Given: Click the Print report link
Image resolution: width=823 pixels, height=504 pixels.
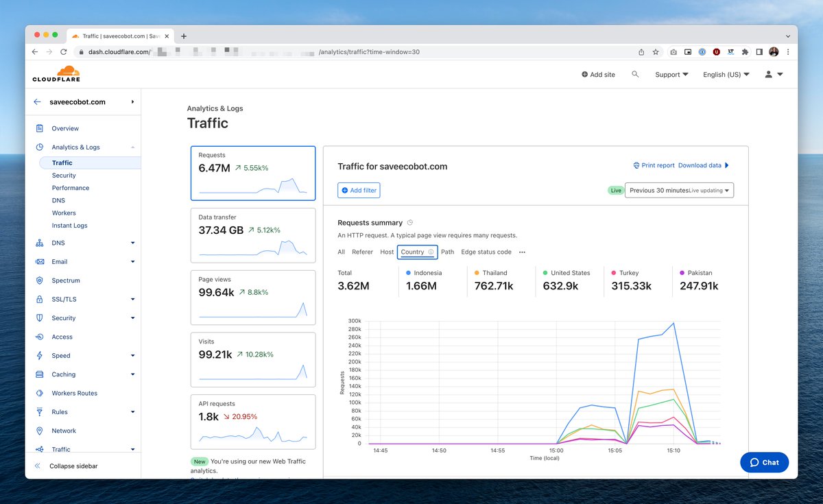Looking at the screenshot, I should click(x=654, y=165).
